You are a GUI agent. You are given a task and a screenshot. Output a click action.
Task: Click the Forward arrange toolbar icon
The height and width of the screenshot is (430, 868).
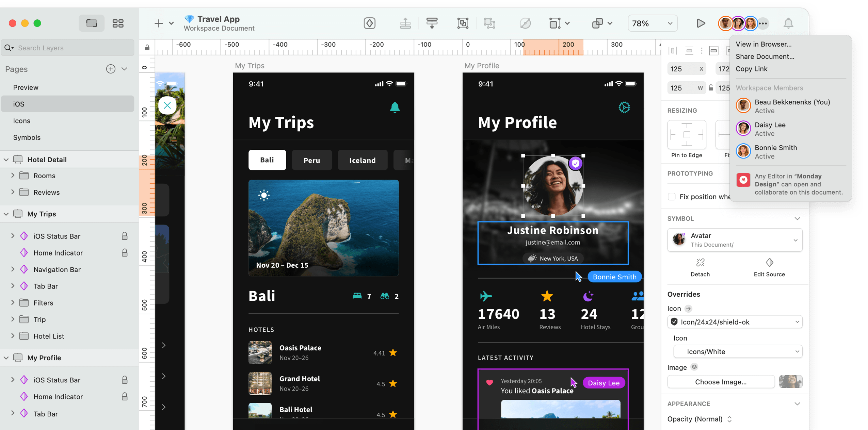pos(405,23)
